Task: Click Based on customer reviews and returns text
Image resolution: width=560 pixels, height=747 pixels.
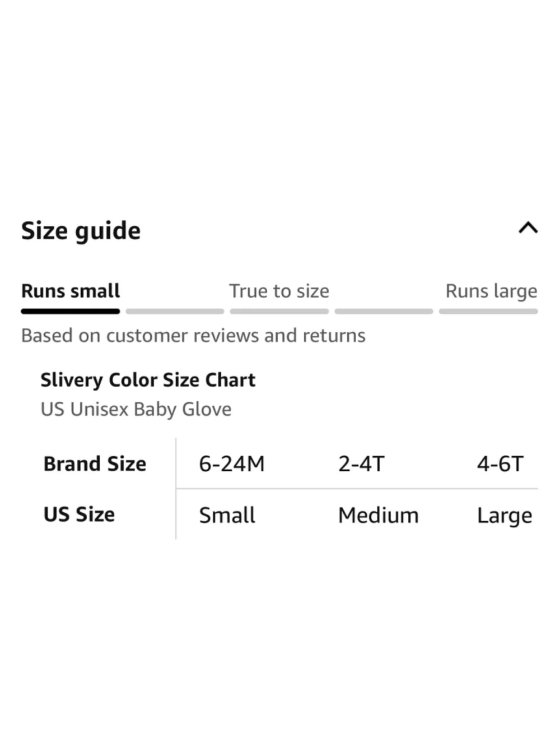Action: point(193,335)
